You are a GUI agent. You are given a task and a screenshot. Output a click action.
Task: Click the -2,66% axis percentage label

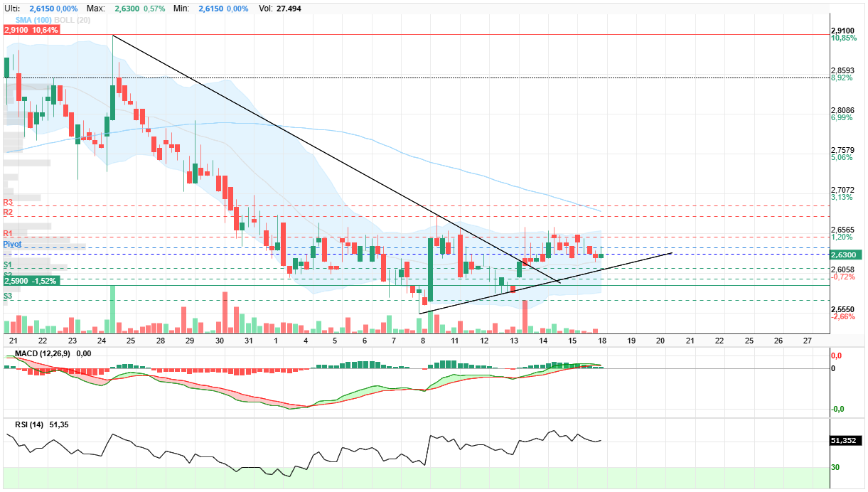click(x=842, y=317)
